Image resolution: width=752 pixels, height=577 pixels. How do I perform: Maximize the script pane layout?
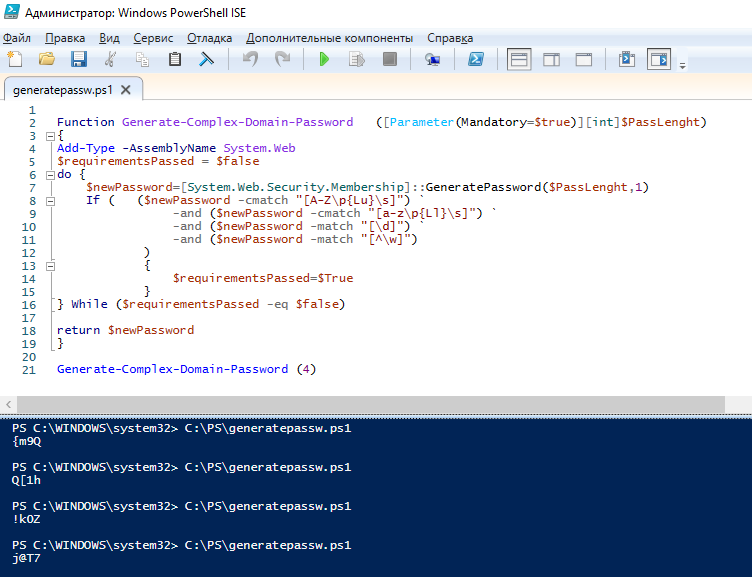(x=584, y=59)
